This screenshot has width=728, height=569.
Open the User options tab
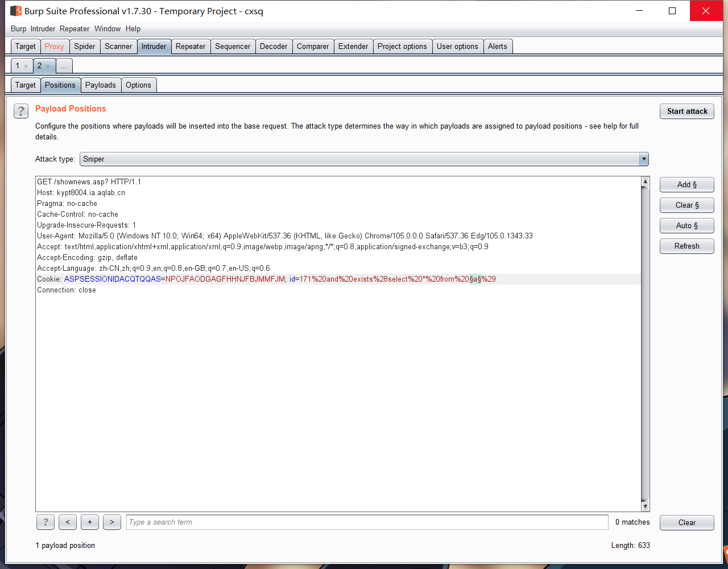[x=457, y=47]
